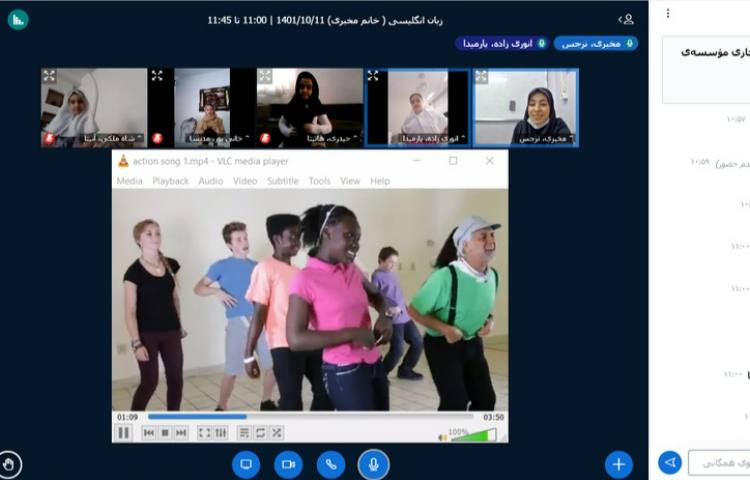Open the blue plus actions menu

coord(618,464)
